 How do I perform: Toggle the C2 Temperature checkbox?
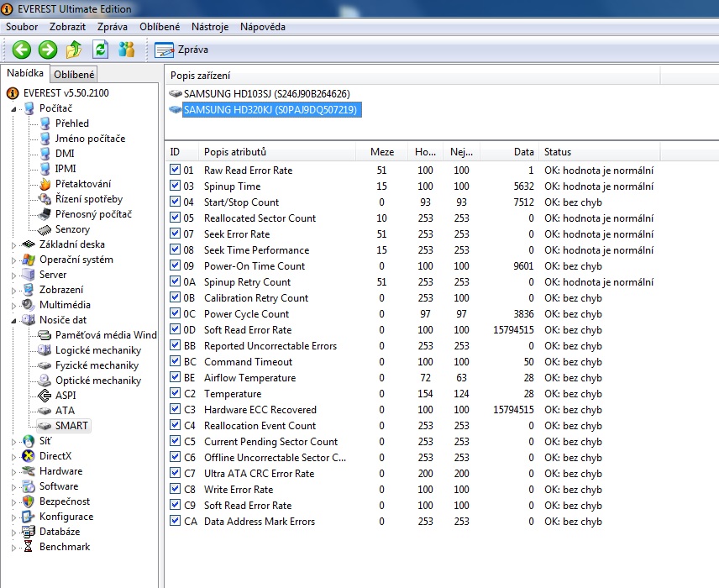click(175, 393)
